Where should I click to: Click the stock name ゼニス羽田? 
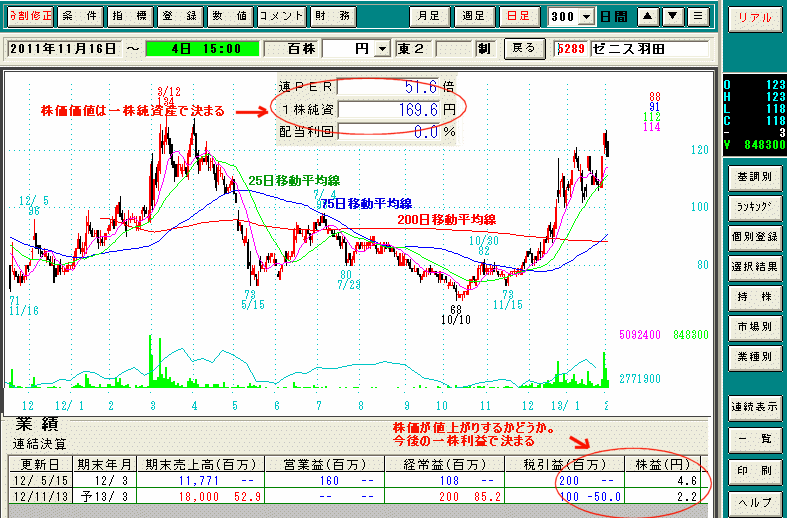[x=649, y=49]
